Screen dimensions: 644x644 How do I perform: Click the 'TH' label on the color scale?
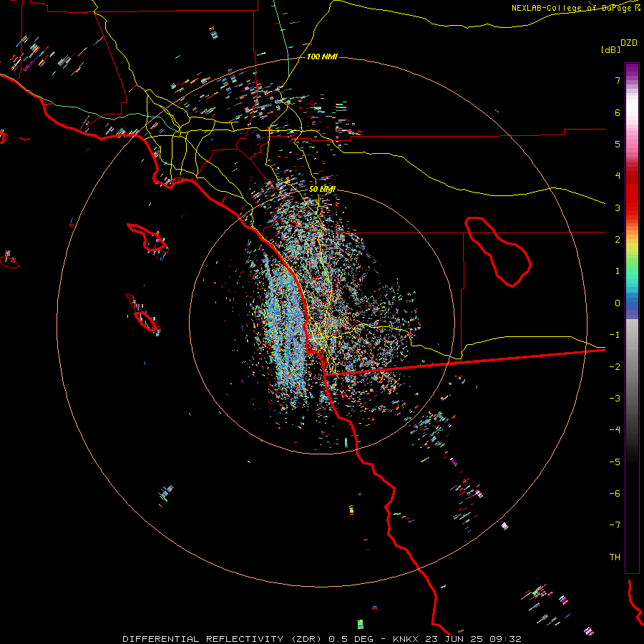point(615,557)
